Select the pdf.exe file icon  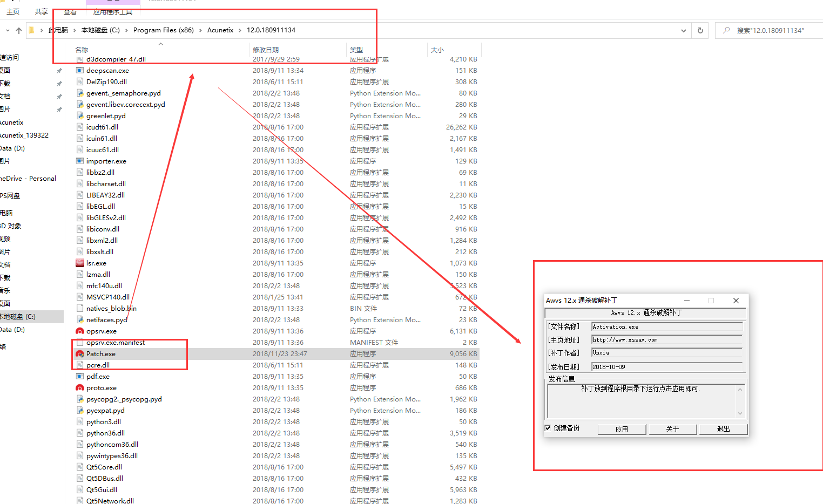80,377
